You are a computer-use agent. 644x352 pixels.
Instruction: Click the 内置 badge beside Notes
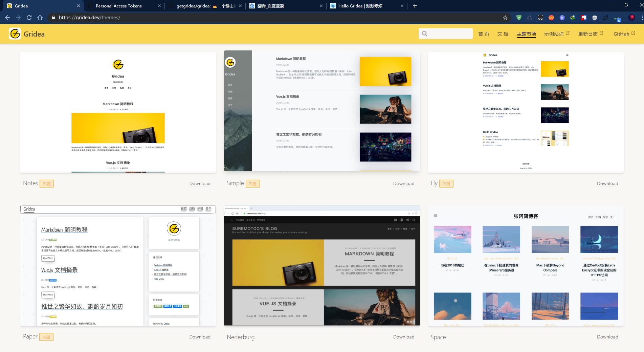pos(47,183)
